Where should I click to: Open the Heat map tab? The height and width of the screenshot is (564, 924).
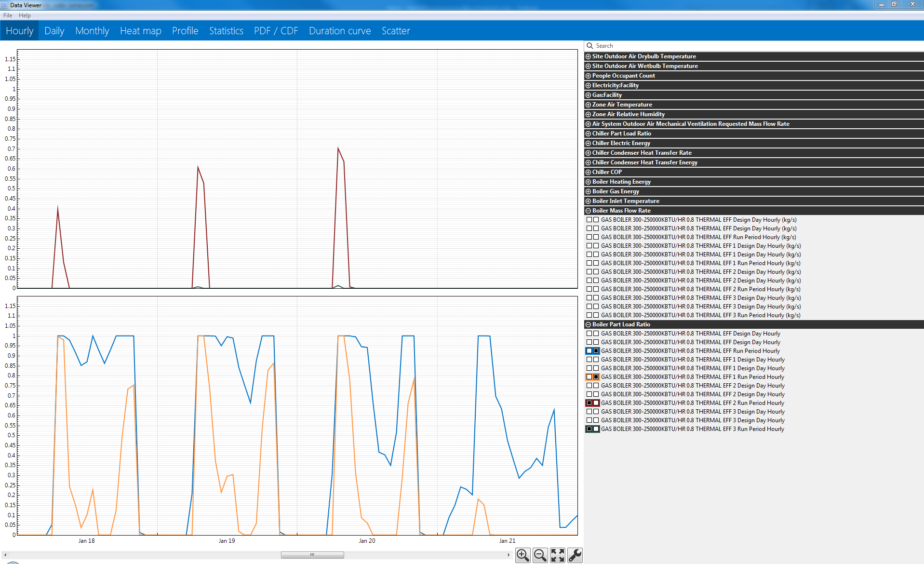click(141, 31)
